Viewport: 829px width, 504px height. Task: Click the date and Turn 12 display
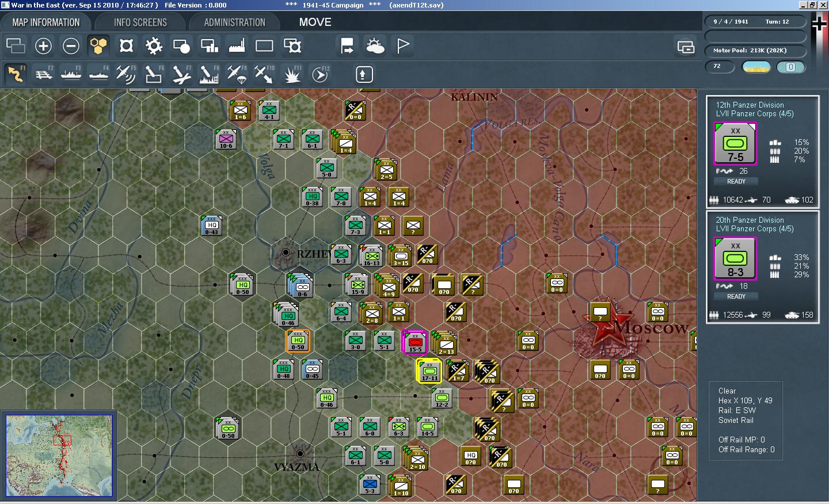(755, 22)
